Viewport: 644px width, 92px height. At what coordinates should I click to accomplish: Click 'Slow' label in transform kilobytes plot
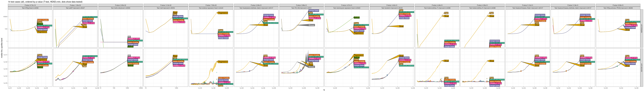tap(401, 26)
